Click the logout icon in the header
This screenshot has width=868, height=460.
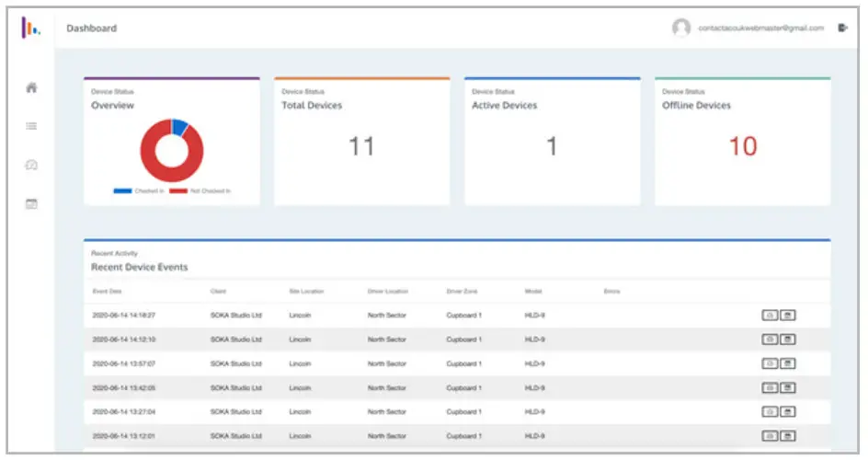(x=842, y=28)
